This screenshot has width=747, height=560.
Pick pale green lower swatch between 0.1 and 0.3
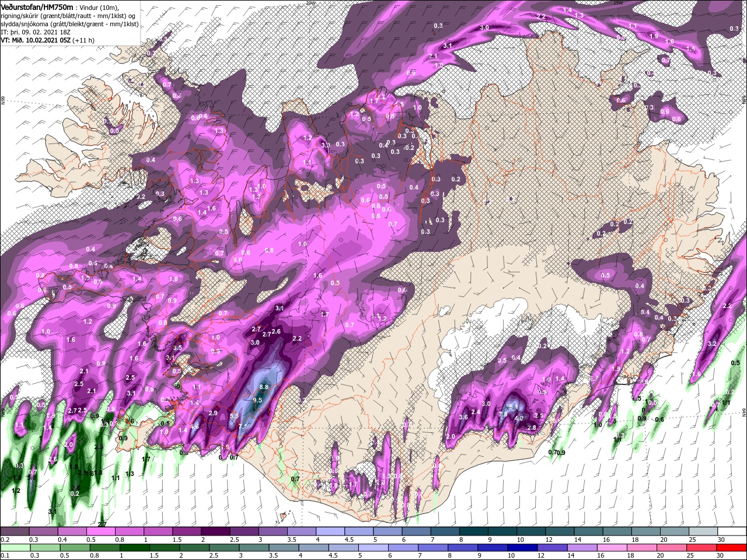pyautogui.click(x=15, y=547)
